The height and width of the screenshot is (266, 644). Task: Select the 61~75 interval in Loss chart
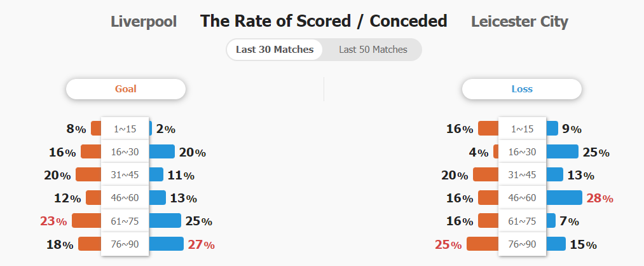(x=522, y=221)
